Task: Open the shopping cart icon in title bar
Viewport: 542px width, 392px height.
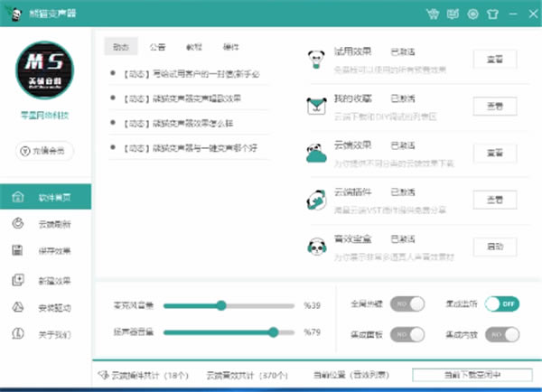Action: pyautogui.click(x=433, y=14)
